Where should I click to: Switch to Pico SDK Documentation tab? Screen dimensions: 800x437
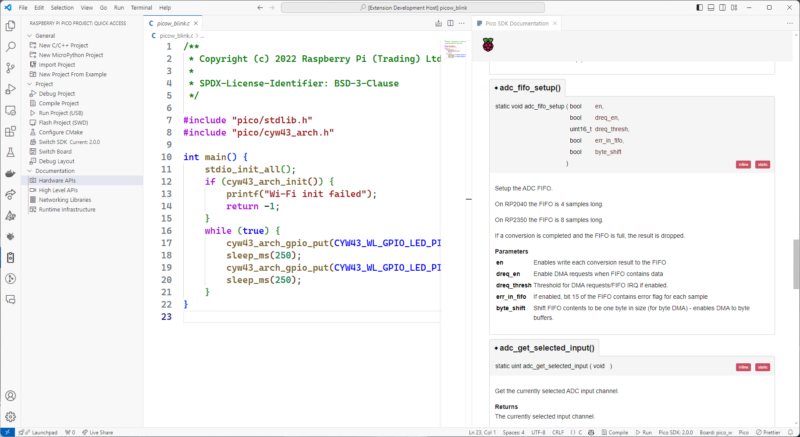(x=517, y=23)
